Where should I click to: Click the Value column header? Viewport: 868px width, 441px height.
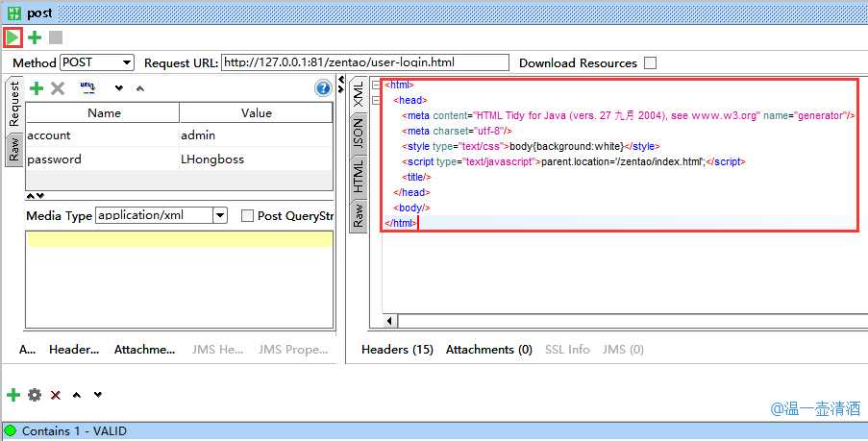(257, 112)
